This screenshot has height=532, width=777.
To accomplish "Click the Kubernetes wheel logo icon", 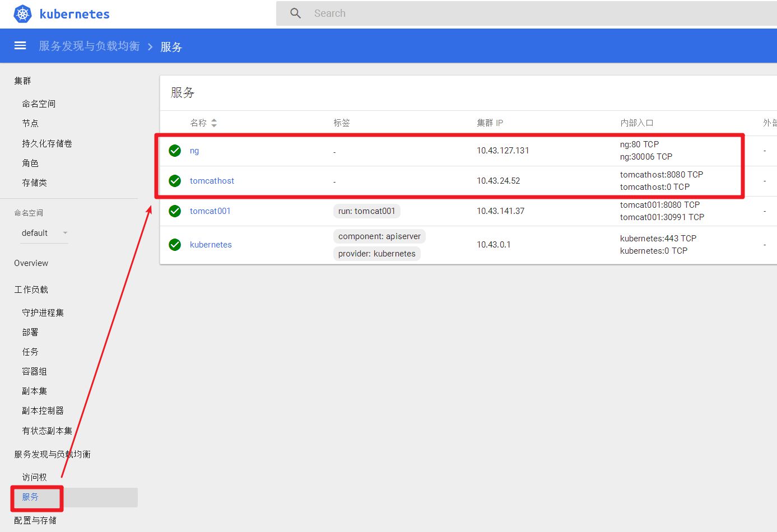I will (22, 14).
